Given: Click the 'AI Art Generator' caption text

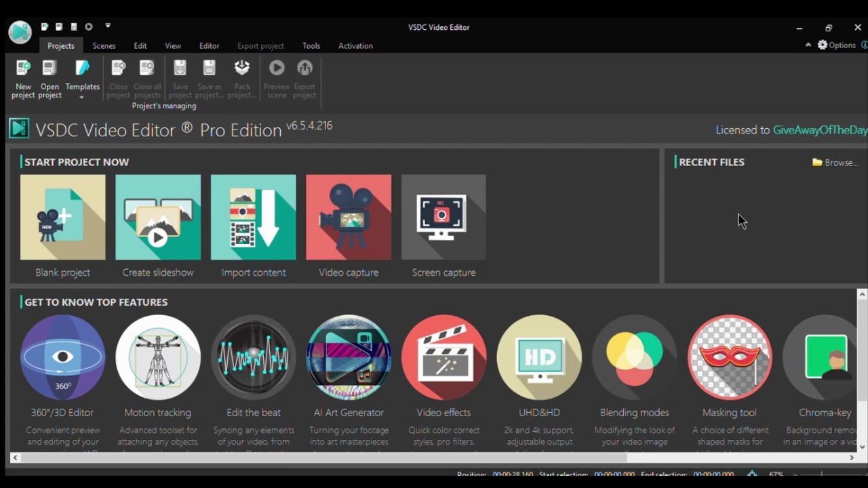Looking at the screenshot, I should click(349, 412).
